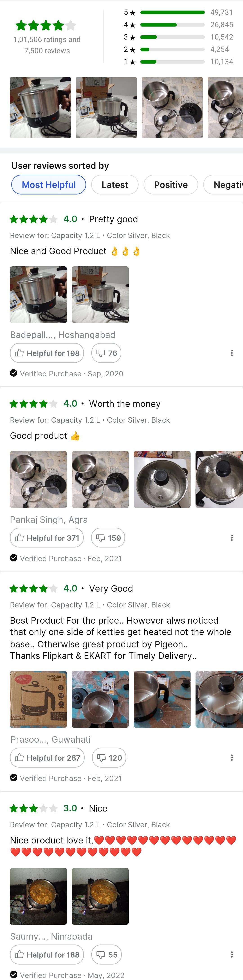Select Most Helpful sorting
243x980 pixels.
[x=49, y=185]
